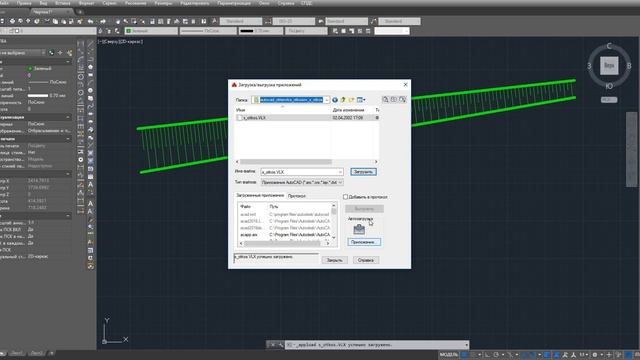640x360 pixels.
Task: Click the workspace gear icon in status bar
Action: pyautogui.click(x=595, y=355)
